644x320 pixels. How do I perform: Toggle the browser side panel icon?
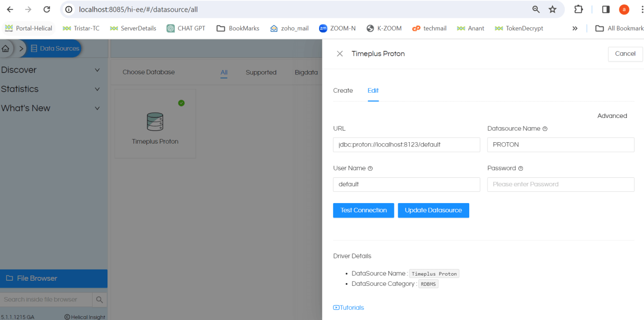tap(606, 9)
